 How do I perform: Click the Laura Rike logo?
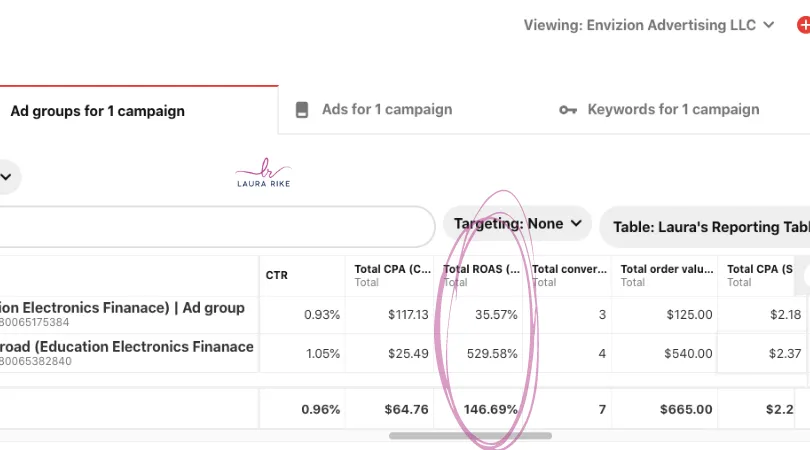pyautogui.click(x=262, y=173)
